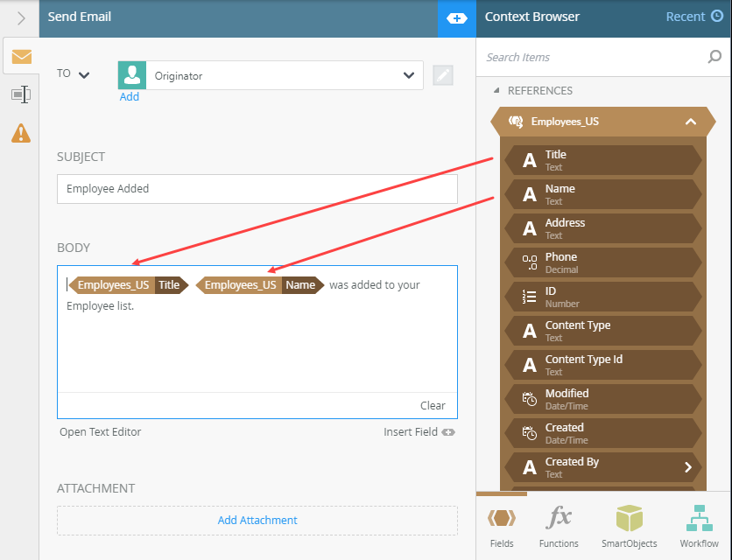Image resolution: width=732 pixels, height=560 pixels.
Task: Click the Address text type icon
Action: coord(530,228)
